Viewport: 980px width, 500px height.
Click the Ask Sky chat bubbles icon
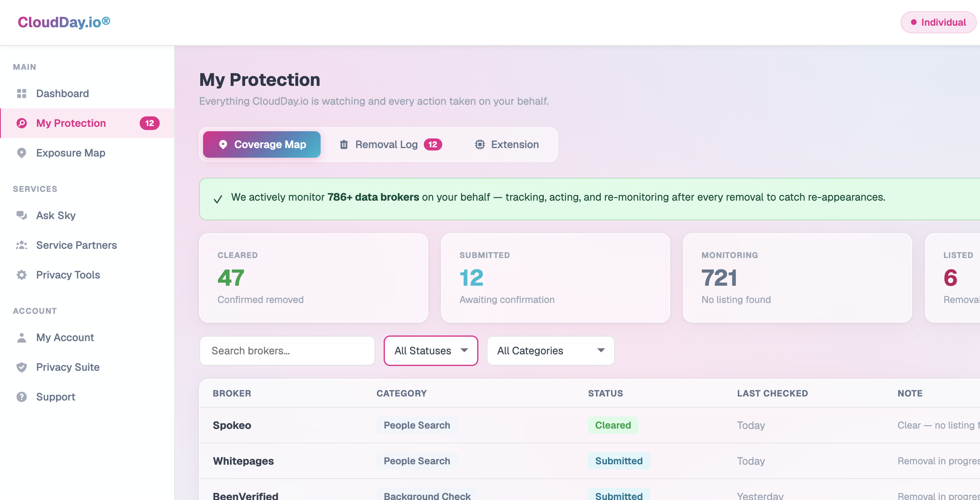click(22, 215)
